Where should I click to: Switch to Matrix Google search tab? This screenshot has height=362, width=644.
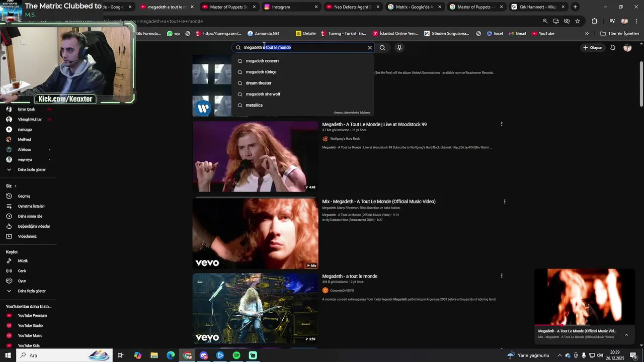tap(414, 7)
